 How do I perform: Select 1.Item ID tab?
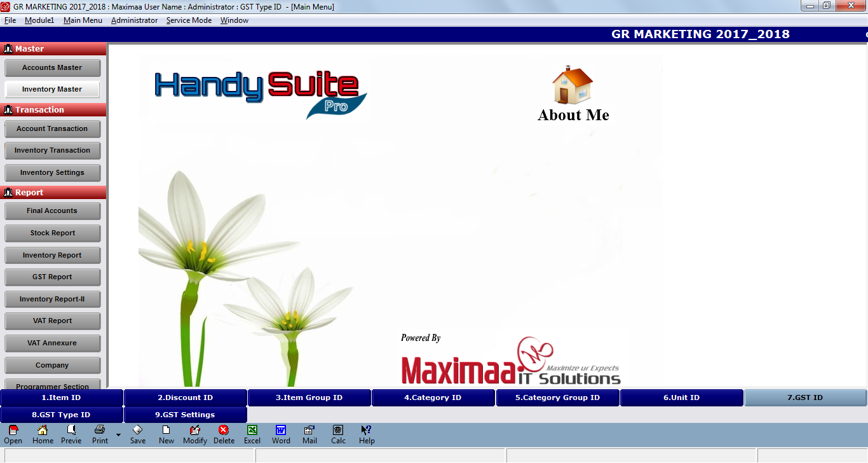(x=62, y=397)
